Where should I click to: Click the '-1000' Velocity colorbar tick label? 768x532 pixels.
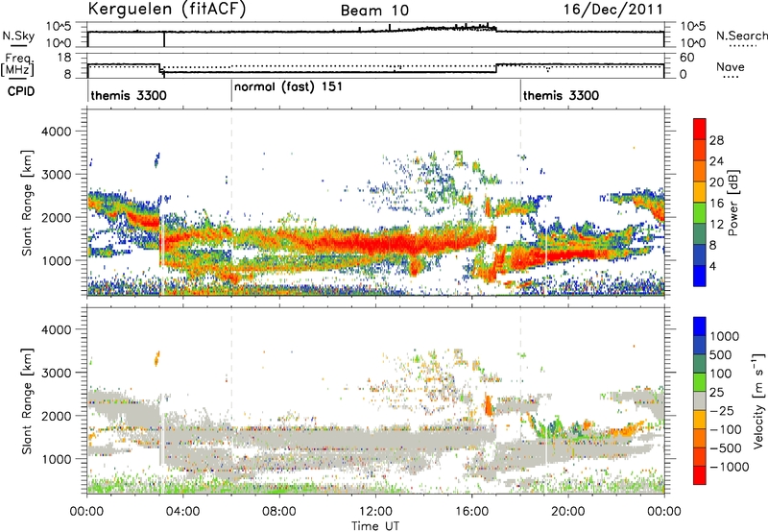pos(730,467)
